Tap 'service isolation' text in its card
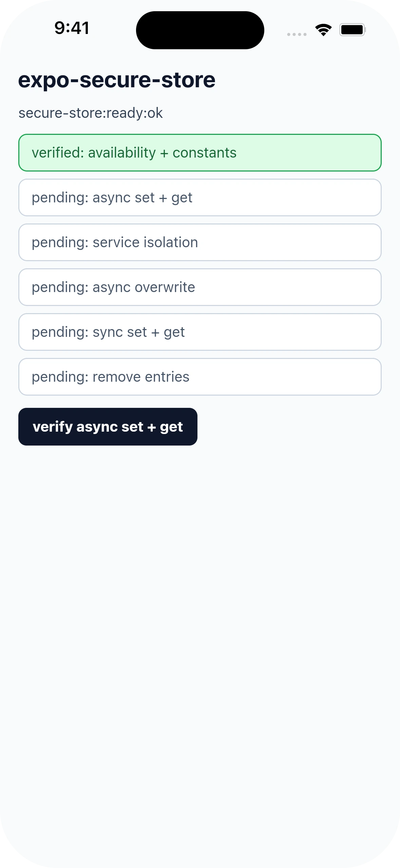Screen dimensions: 400x868 pos(145,242)
